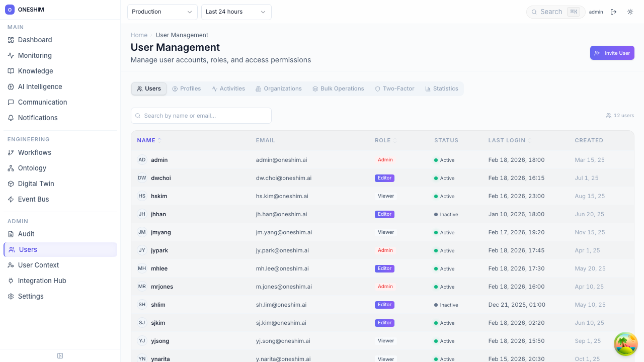Viewport: 644px width, 362px height.
Task: Switch to the Bulk Operations tab
Action: 338,88
